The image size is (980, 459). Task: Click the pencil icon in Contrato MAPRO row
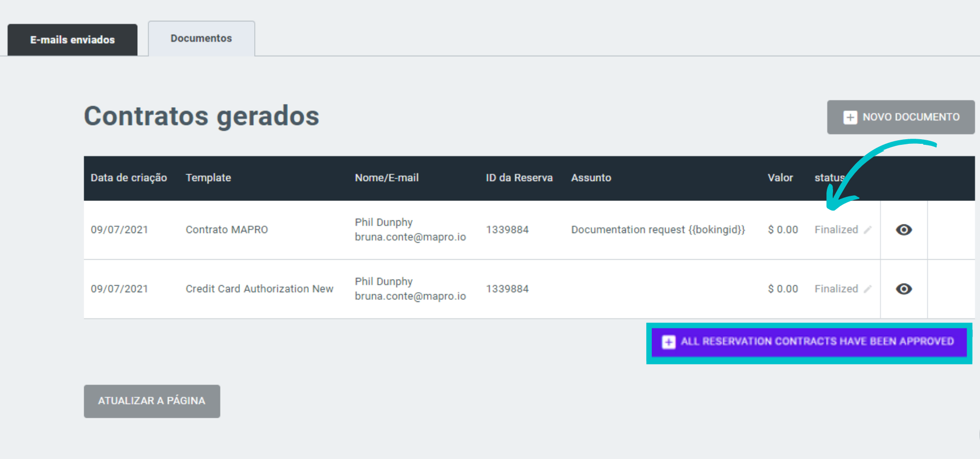tap(867, 230)
